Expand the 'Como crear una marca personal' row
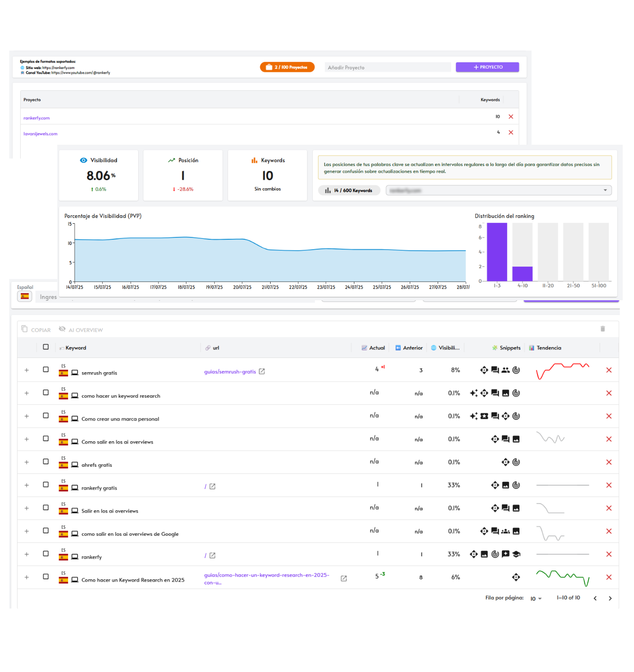 (26, 416)
